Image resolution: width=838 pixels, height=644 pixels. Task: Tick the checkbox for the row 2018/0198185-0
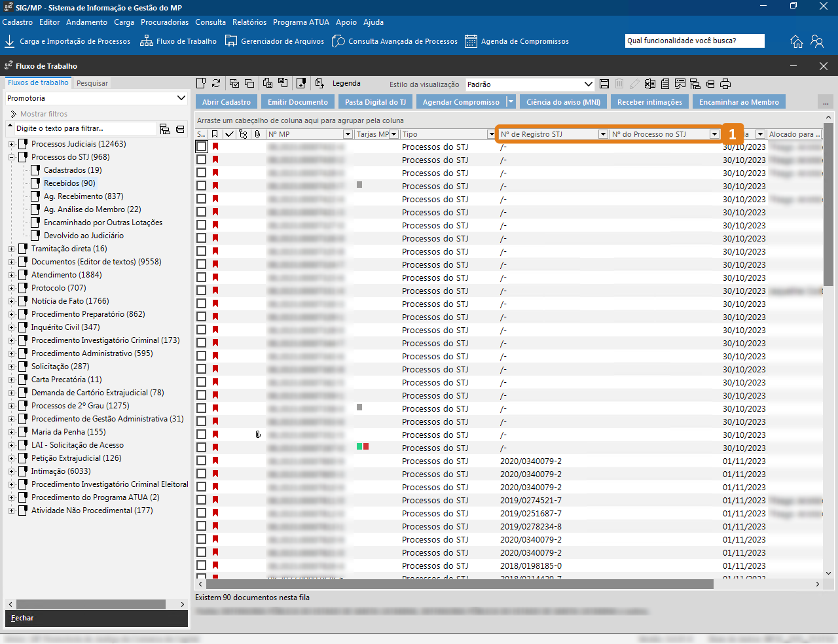coord(202,565)
